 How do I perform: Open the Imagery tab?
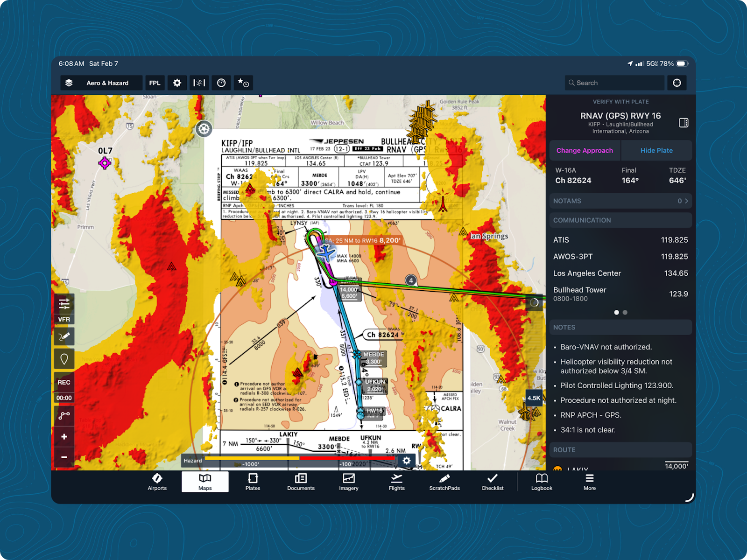point(349,482)
